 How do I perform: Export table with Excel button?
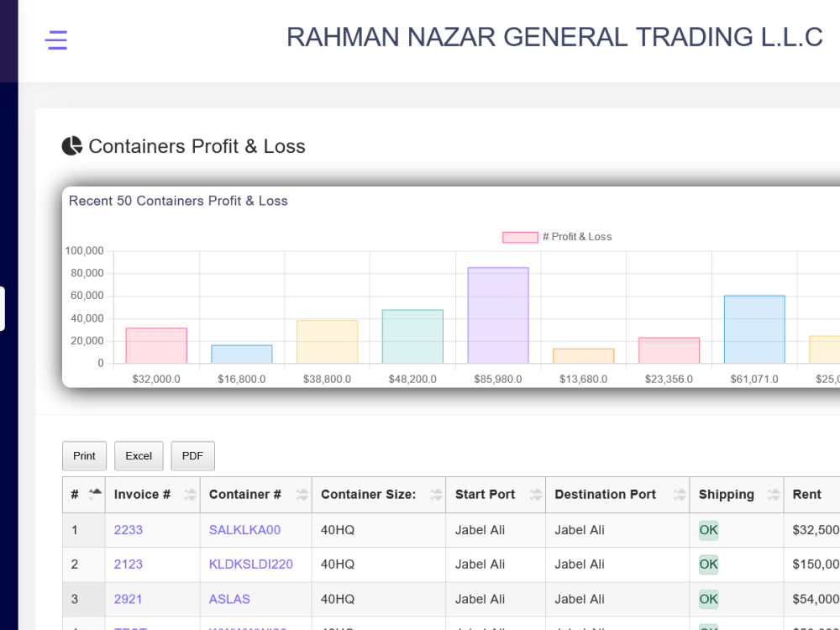139,456
